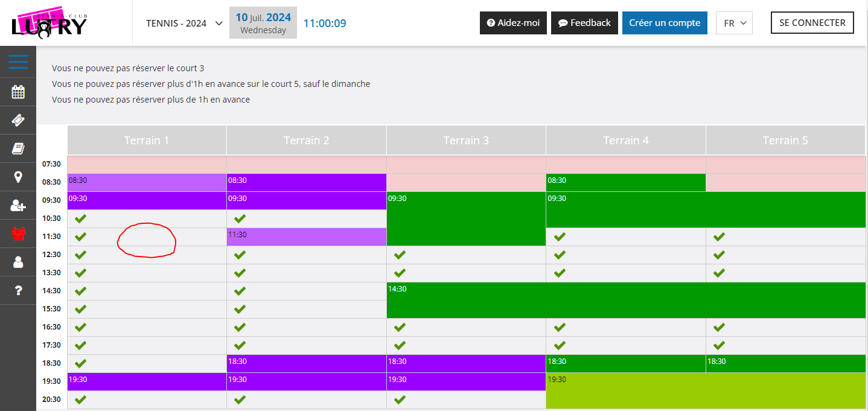Click the add-user icon in the sidebar
Image resolution: width=868 pixels, height=411 pixels.
click(x=18, y=205)
